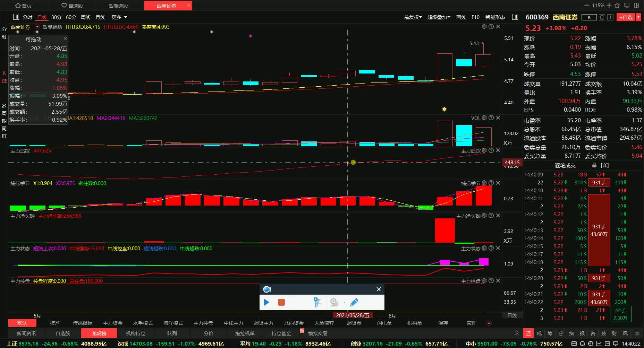Switch to the 自选股 watchlist tab
The height and width of the screenshot is (348, 644).
tap(72, 6)
